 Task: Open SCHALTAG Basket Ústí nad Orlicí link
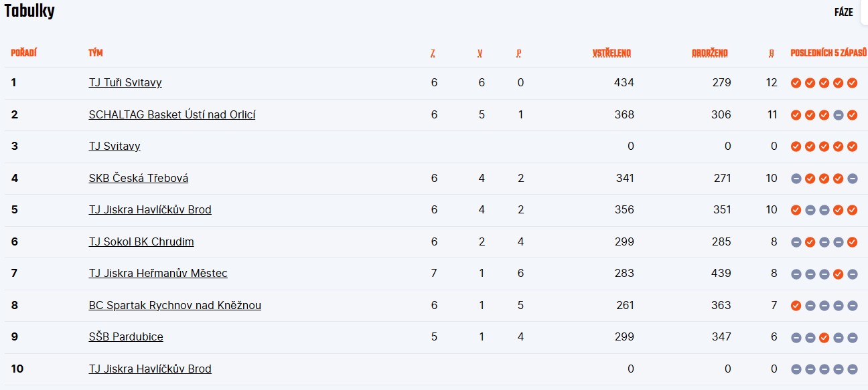pyautogui.click(x=172, y=115)
